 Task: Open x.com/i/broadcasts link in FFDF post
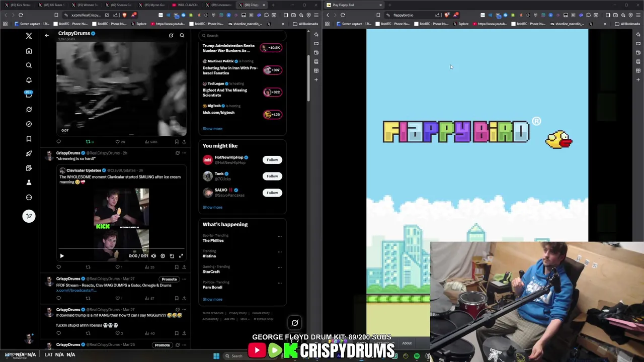point(75,291)
